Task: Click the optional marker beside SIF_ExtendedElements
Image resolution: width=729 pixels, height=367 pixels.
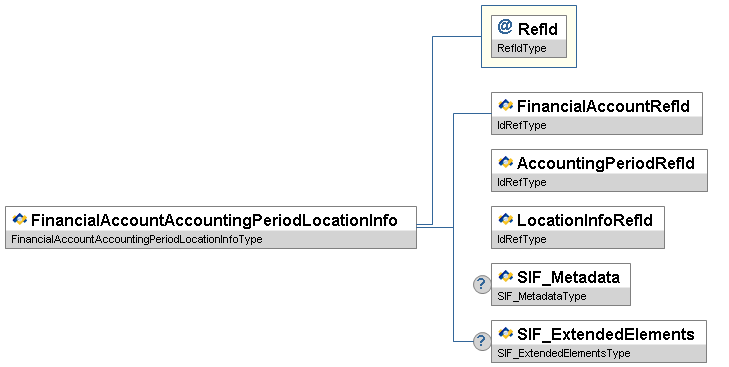Action: (x=482, y=341)
